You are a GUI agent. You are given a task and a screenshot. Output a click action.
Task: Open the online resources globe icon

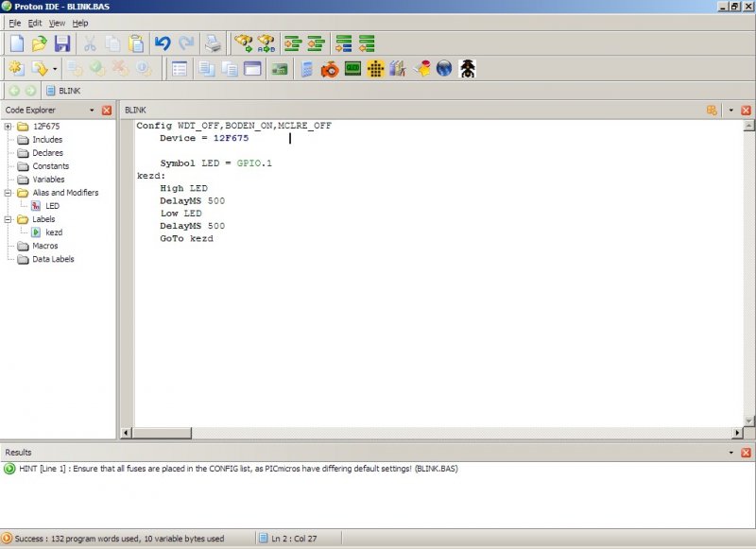click(444, 69)
